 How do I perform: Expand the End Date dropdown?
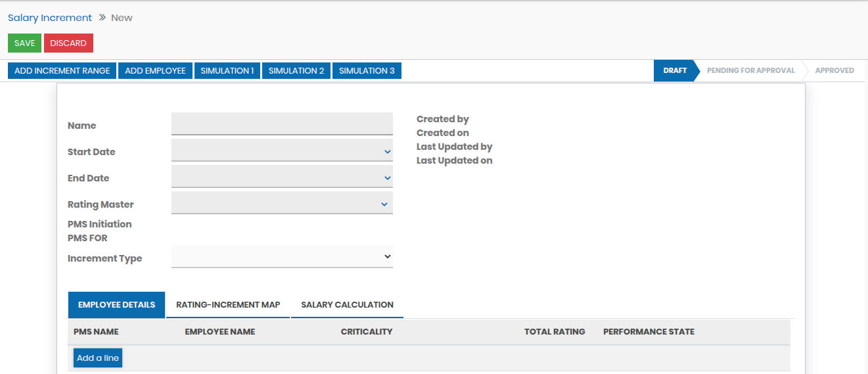pyautogui.click(x=282, y=177)
